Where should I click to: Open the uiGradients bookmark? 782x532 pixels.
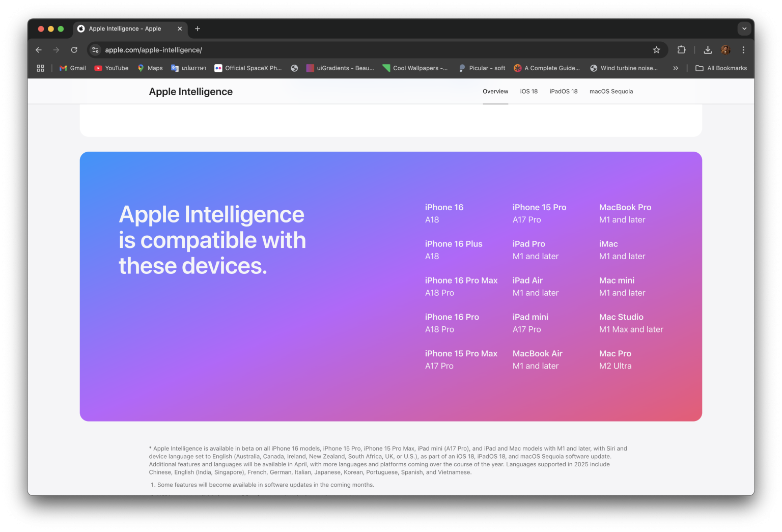(340, 68)
